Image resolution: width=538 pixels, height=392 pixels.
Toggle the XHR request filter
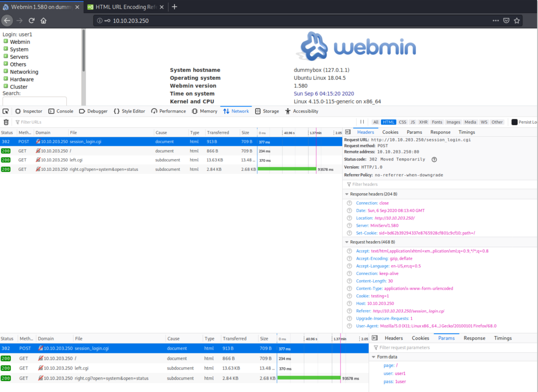[423, 122]
